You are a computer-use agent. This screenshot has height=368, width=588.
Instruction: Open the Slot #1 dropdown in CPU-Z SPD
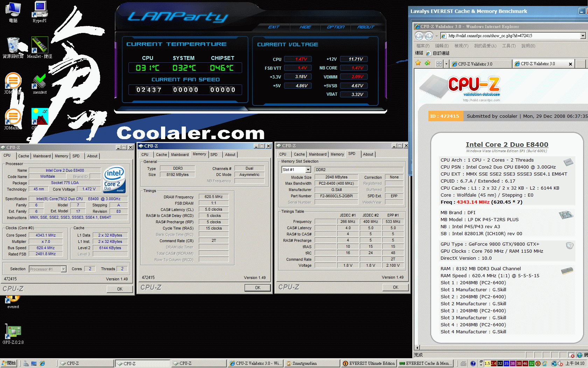point(308,170)
